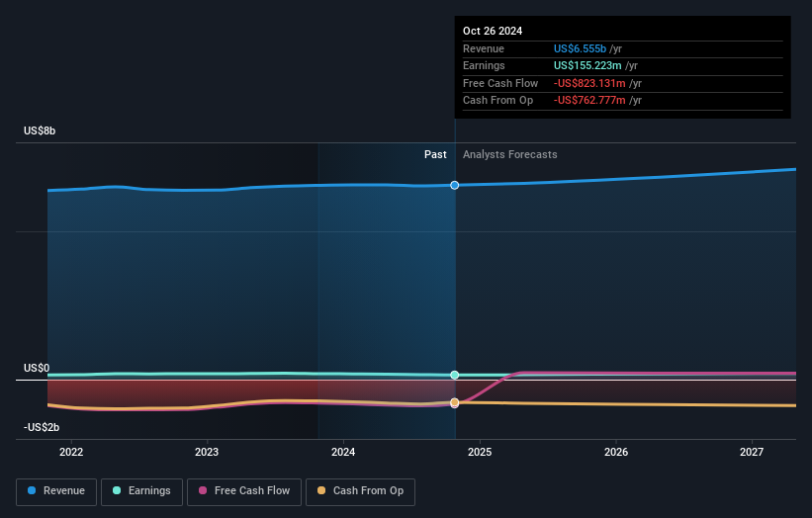The image size is (812, 518).
Task: Toggle the Earnings legend button
Action: pos(141,491)
